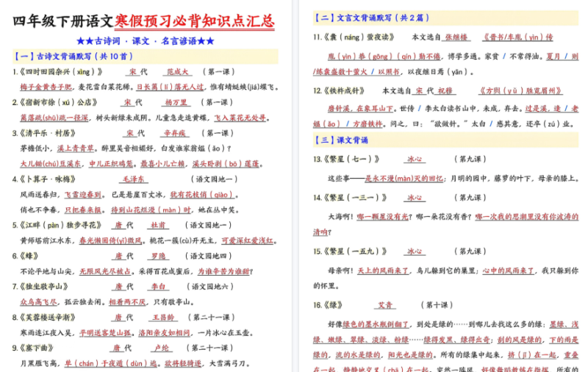Click the underlined phrase '欲将轻骑逐'
Viewport: 588px width, 372px height.
coord(182,363)
